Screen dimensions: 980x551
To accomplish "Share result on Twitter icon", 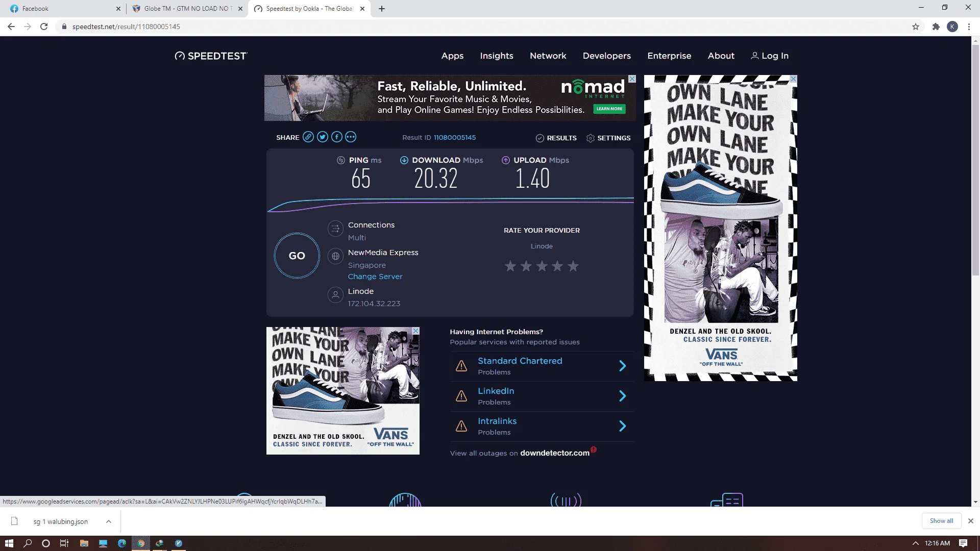I will point(323,137).
